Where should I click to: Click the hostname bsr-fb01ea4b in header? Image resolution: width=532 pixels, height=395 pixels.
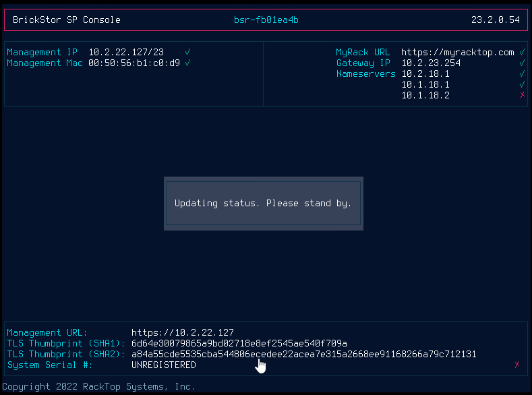266,20
